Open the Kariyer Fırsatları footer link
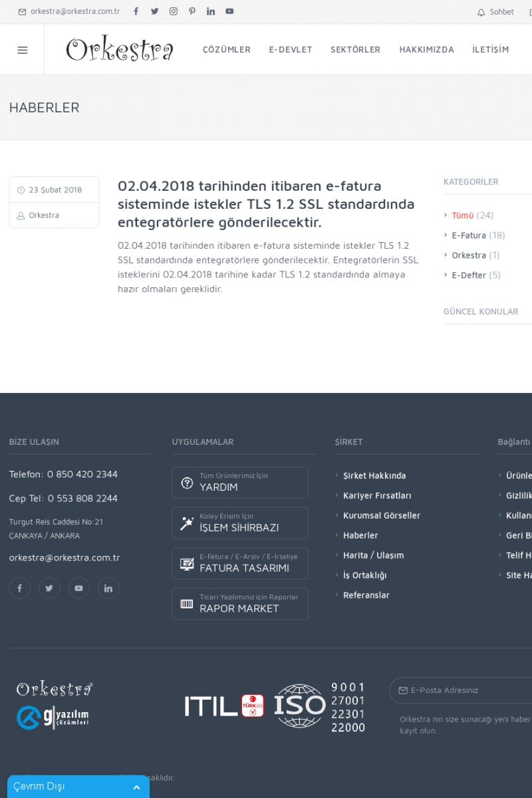532x798 pixels. tap(377, 495)
